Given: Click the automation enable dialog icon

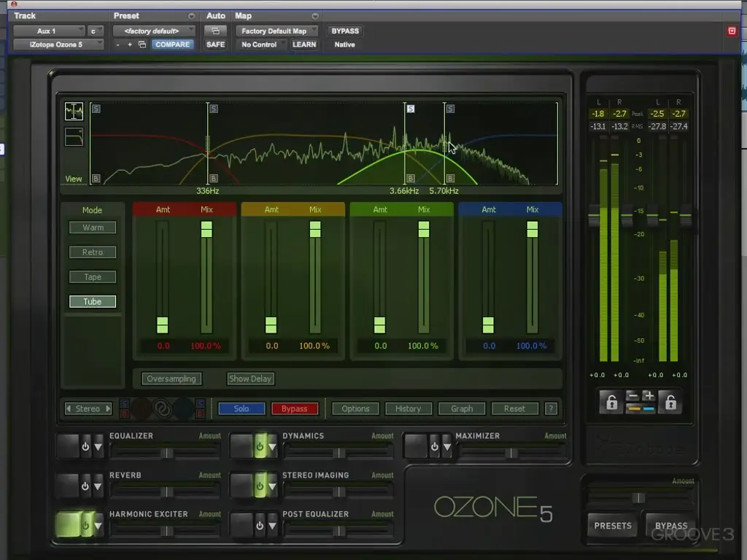Looking at the screenshot, I should (215, 31).
